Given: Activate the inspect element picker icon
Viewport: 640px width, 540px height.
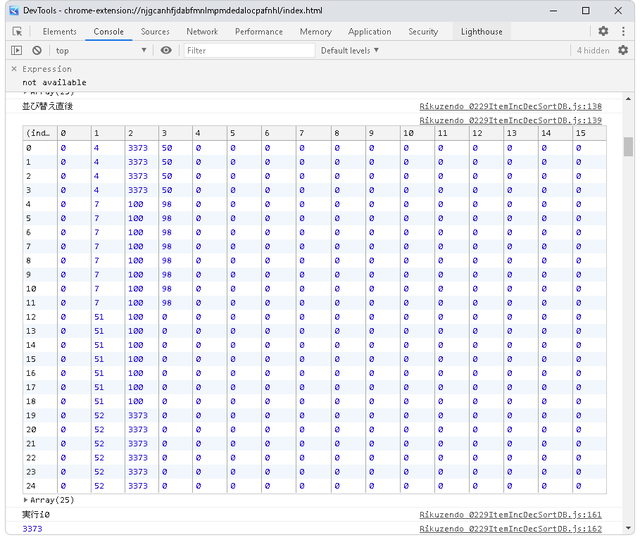Looking at the screenshot, I should (x=18, y=31).
